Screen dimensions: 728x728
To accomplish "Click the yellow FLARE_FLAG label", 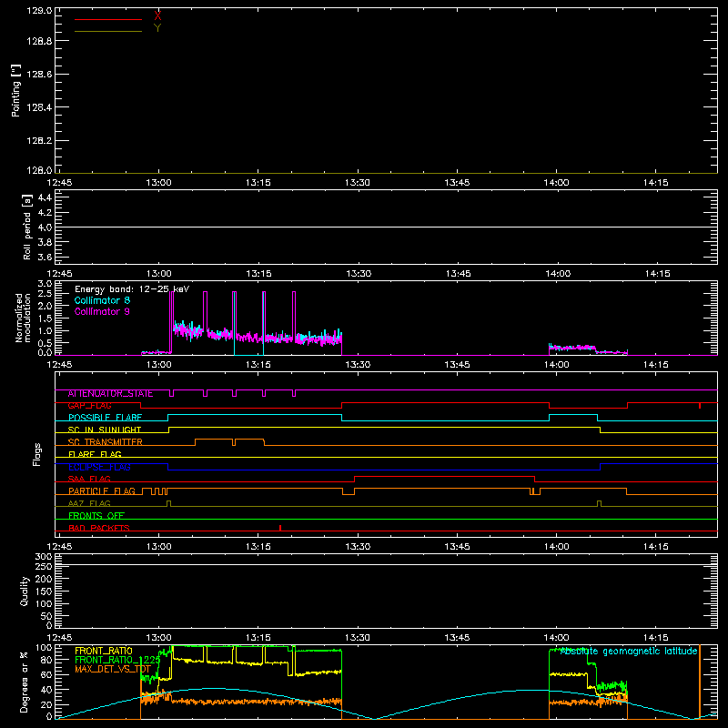I will point(95,454).
